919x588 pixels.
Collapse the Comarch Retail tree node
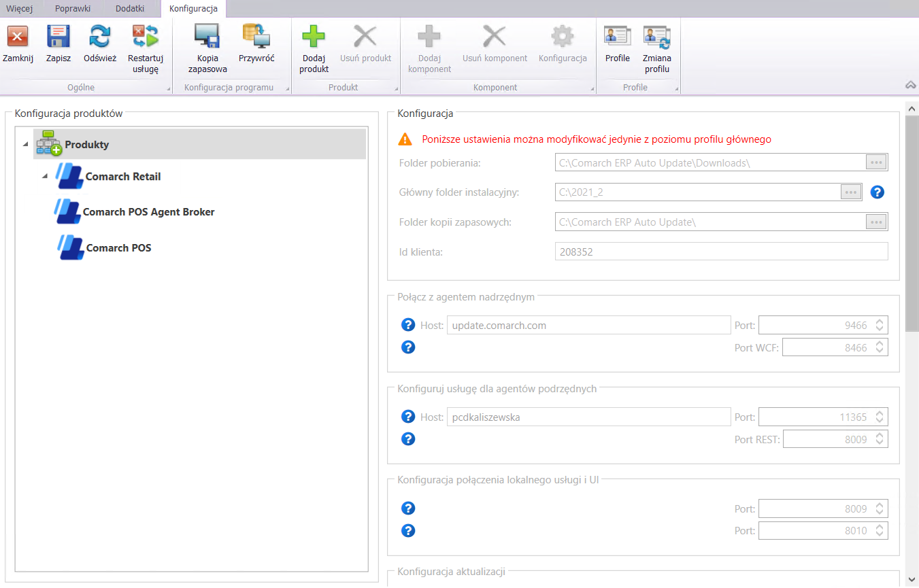coord(45,176)
